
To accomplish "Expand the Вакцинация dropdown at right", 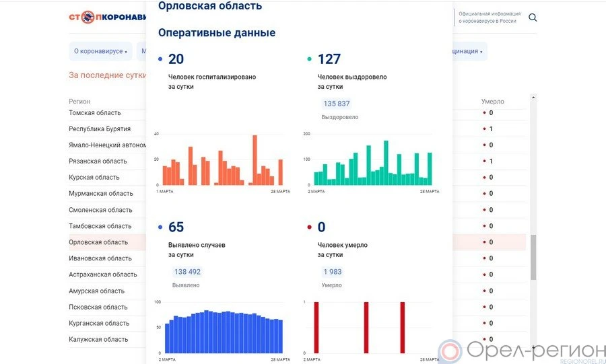I will coord(469,51).
